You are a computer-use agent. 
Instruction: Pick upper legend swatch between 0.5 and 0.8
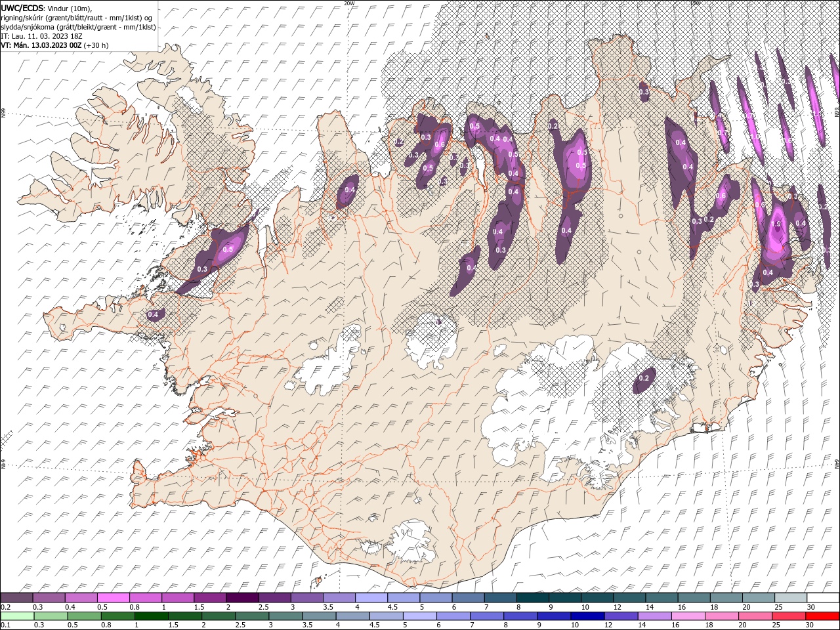pyautogui.click(x=114, y=597)
